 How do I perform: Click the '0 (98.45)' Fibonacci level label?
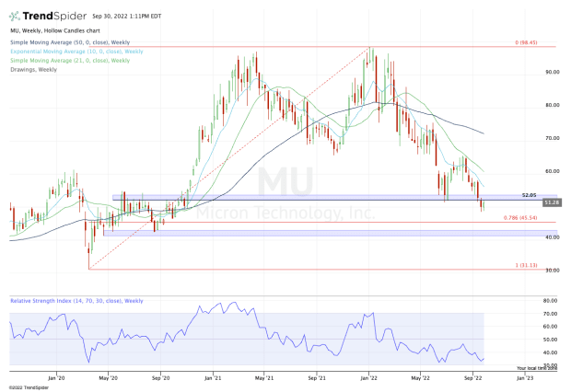(x=526, y=42)
